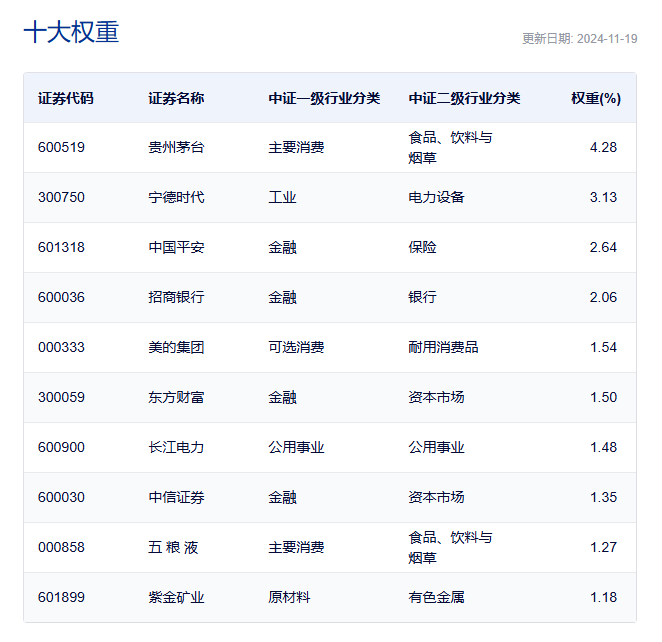Select security code 601318
The width and height of the screenshot is (662, 642).
point(61,247)
